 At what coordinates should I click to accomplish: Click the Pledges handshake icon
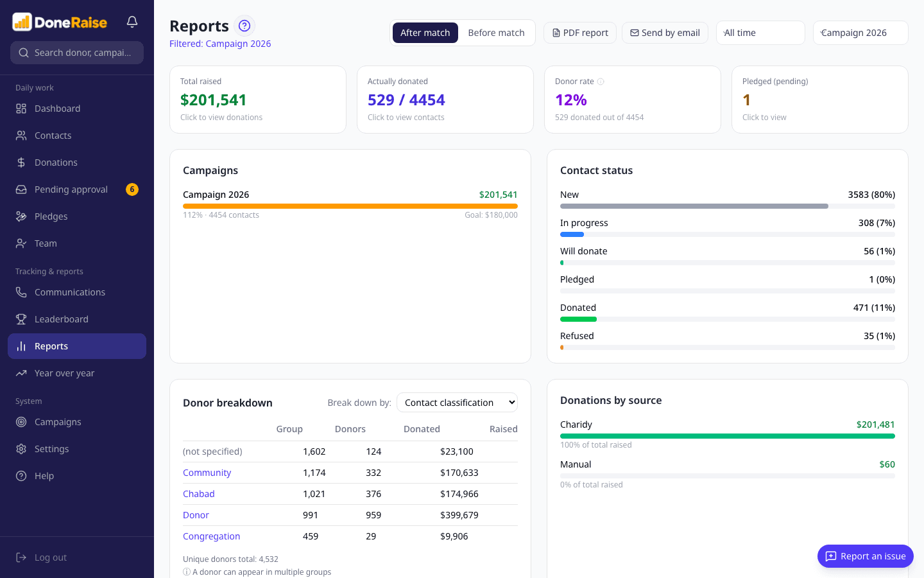21,216
